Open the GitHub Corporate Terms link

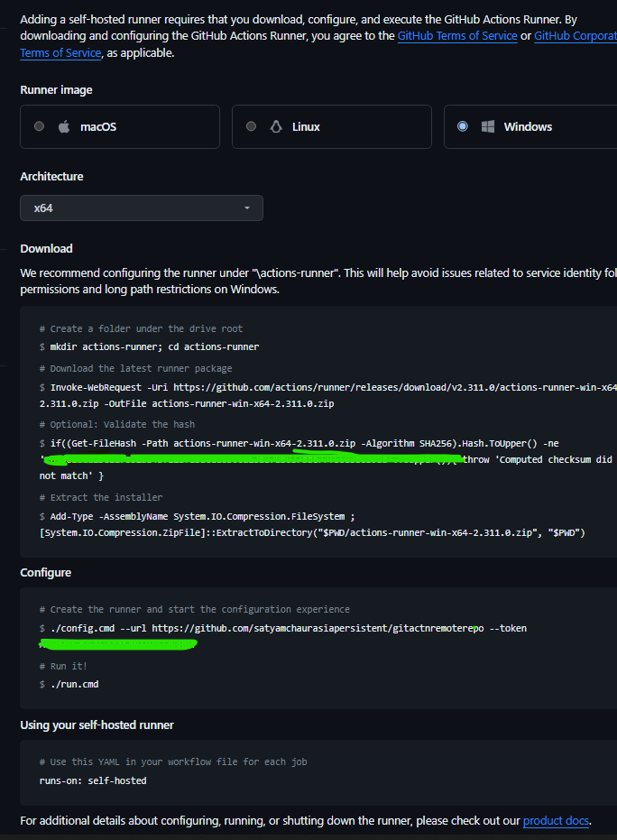[x=576, y=36]
